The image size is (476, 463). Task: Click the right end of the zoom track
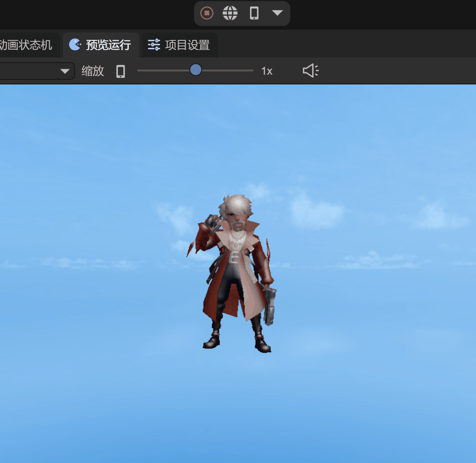coord(251,71)
